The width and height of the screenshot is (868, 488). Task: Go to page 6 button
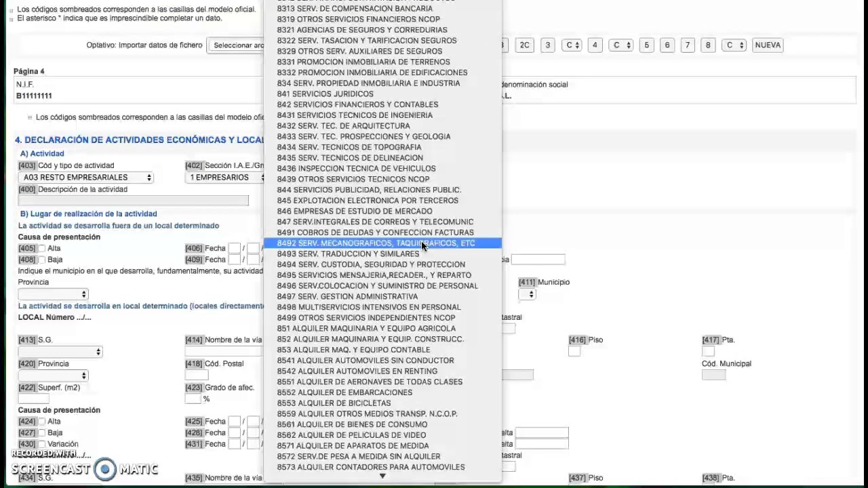point(667,45)
